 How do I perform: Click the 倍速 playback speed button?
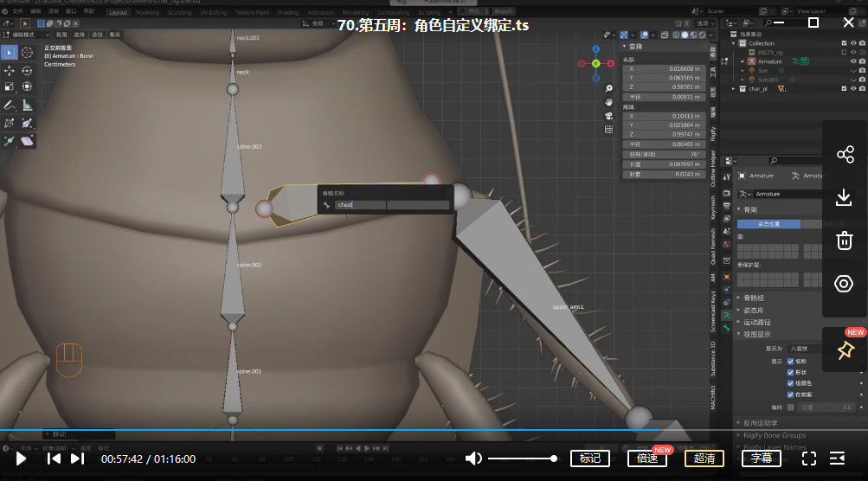[x=647, y=459]
